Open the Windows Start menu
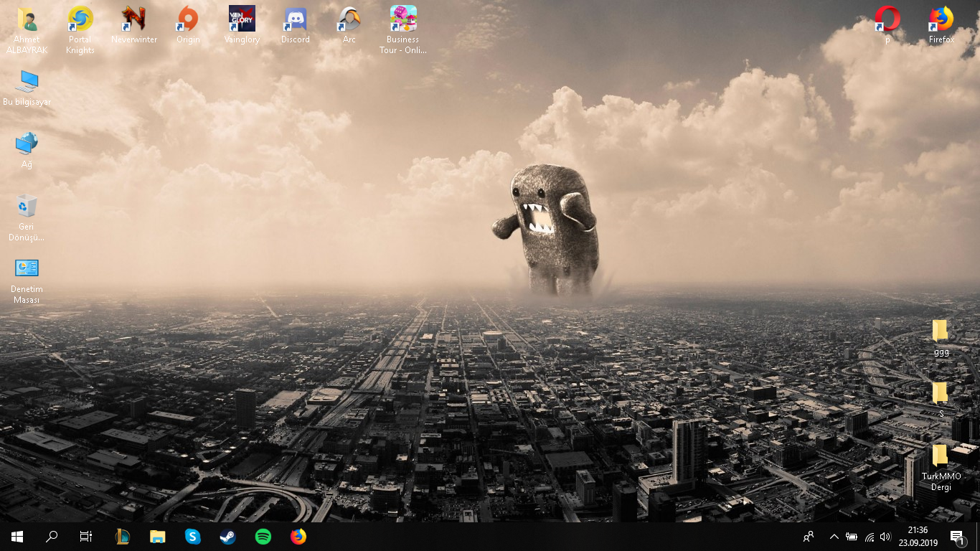Screen dimensions: 980x551 pyautogui.click(x=17, y=537)
